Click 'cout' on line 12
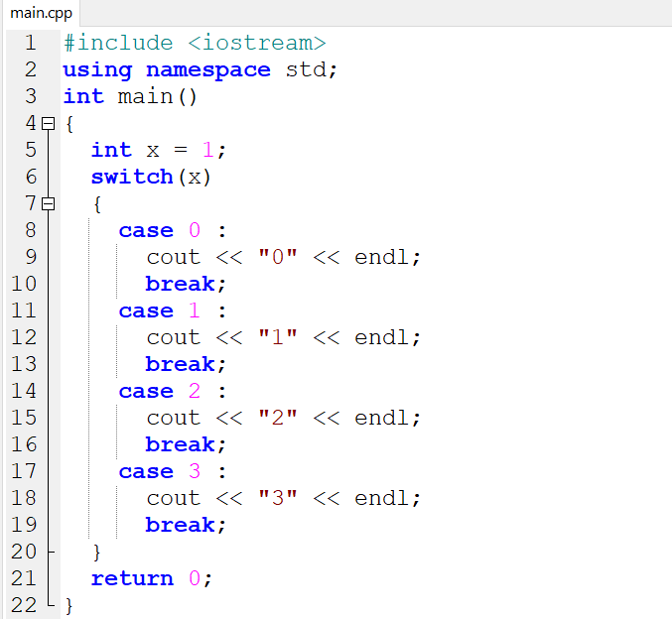This screenshot has width=672, height=619. coord(174,337)
